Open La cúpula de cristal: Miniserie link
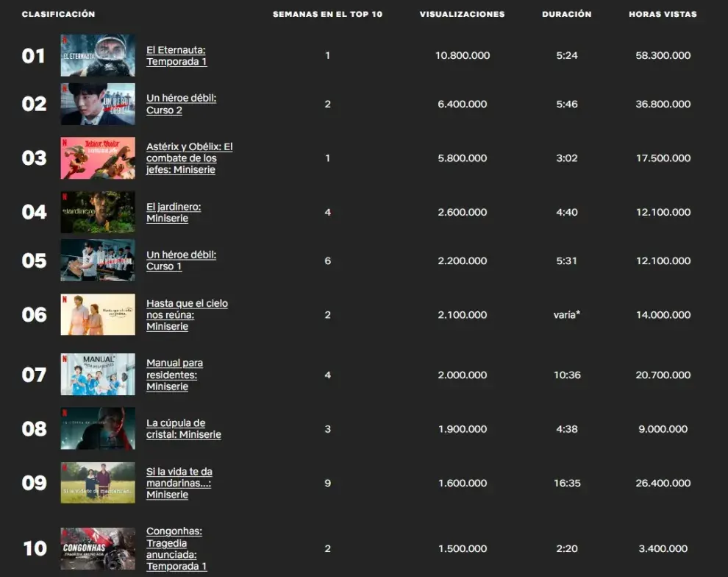 (x=184, y=429)
